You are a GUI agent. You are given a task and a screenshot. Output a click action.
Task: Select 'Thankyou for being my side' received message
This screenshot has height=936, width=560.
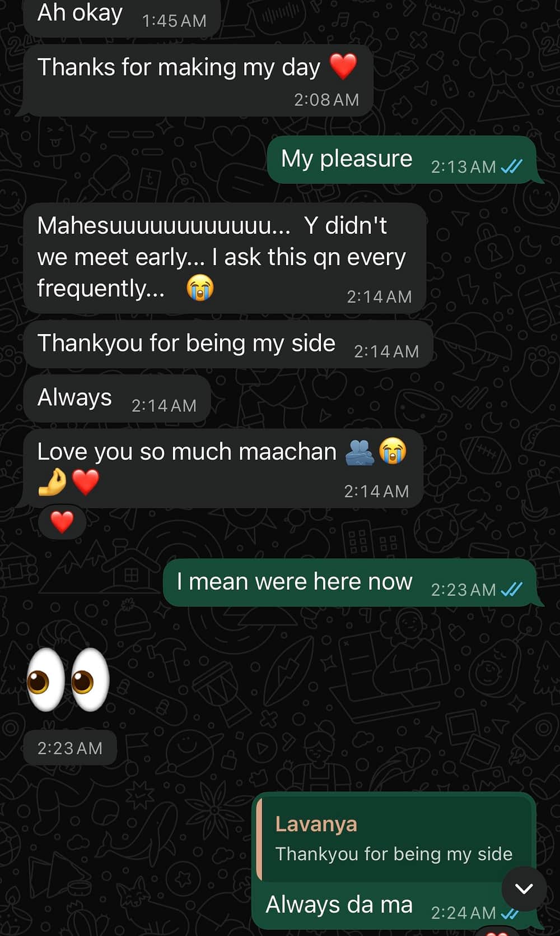point(228,344)
